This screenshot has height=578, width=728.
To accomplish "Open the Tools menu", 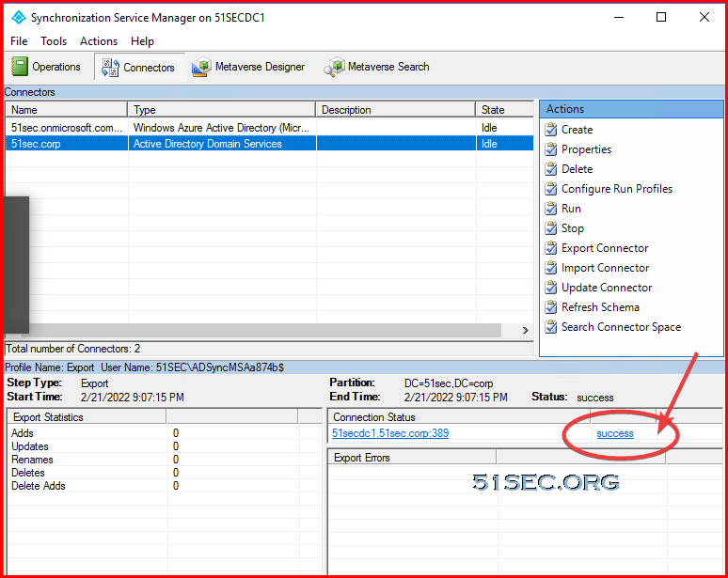I will (54, 41).
